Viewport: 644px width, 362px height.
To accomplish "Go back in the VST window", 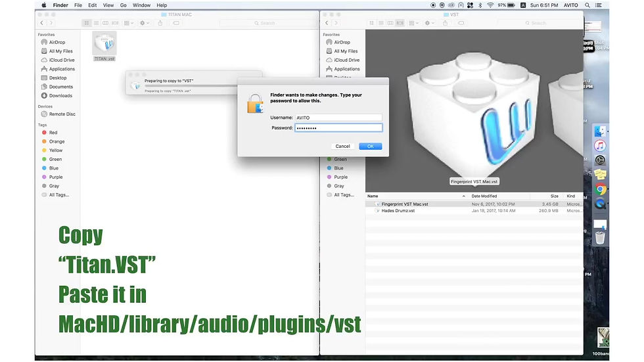I will pyautogui.click(x=327, y=23).
